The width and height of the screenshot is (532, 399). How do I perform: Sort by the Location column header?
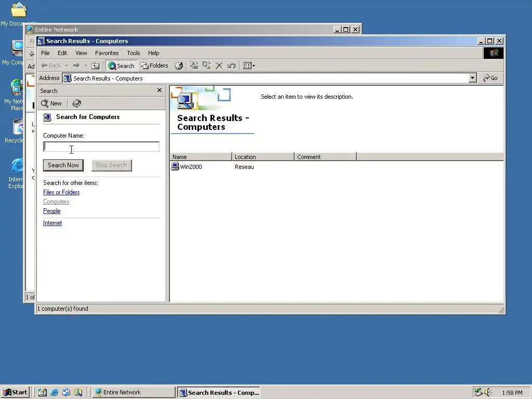pyautogui.click(x=263, y=157)
